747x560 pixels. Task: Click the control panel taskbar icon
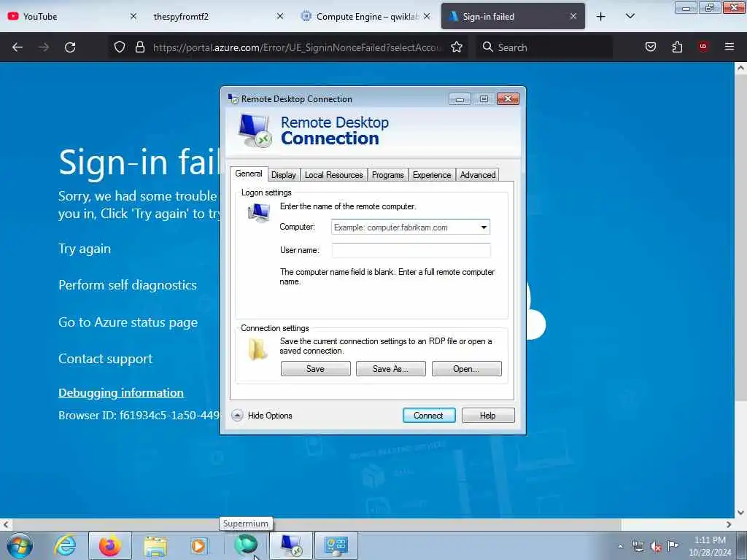[336, 545]
